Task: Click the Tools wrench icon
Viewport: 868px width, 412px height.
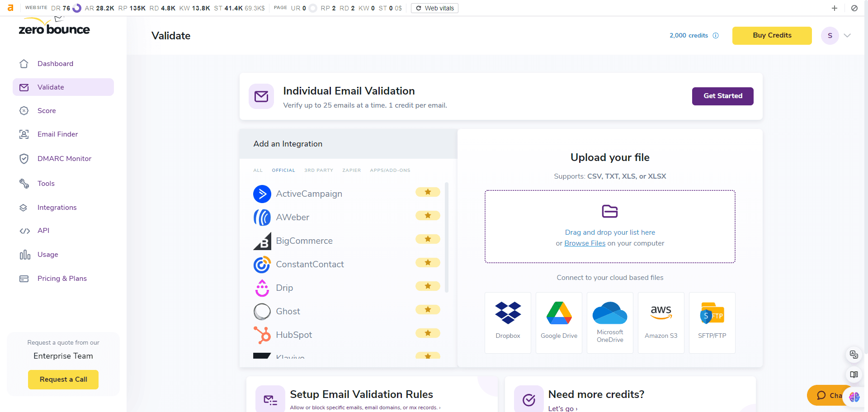Action: pos(24,184)
